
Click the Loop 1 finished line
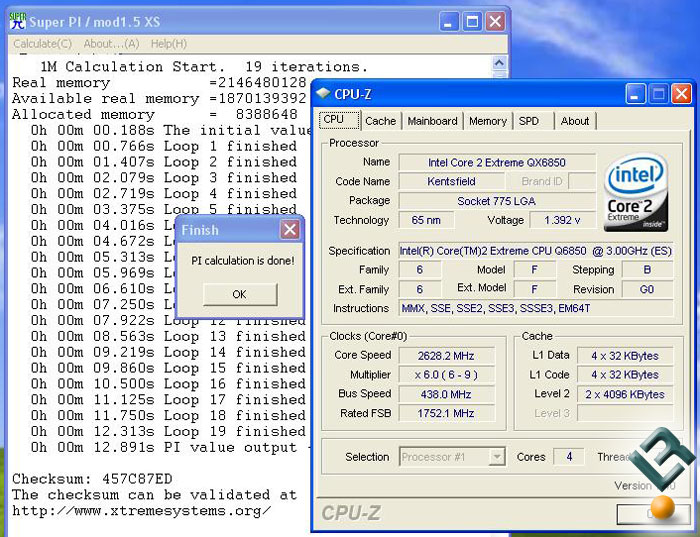[x=164, y=146]
